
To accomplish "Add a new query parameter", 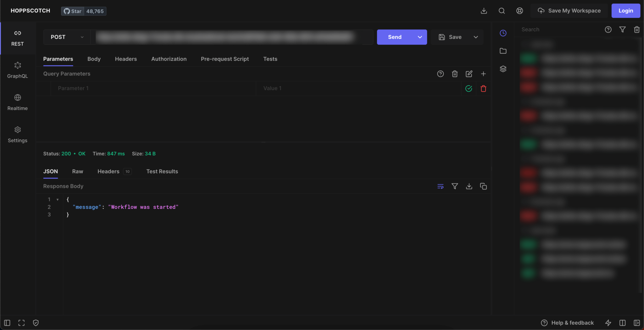I will coord(483,74).
